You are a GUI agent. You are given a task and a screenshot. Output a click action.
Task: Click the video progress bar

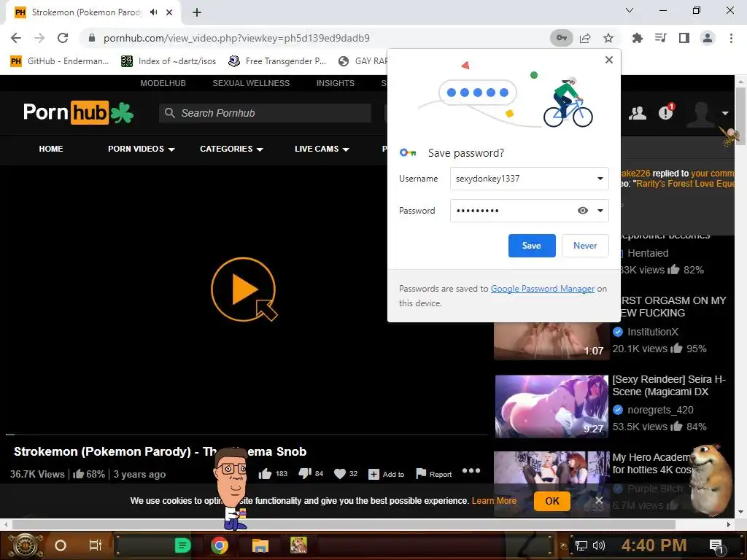pyautogui.click(x=247, y=435)
